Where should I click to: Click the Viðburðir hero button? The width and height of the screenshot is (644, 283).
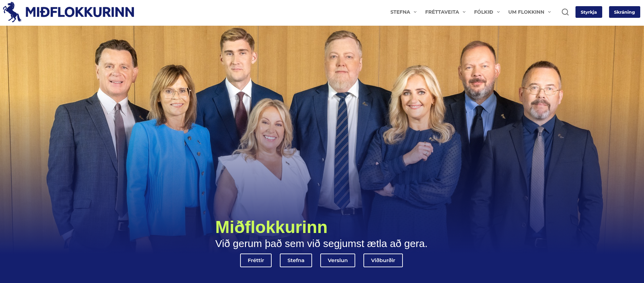383,260
